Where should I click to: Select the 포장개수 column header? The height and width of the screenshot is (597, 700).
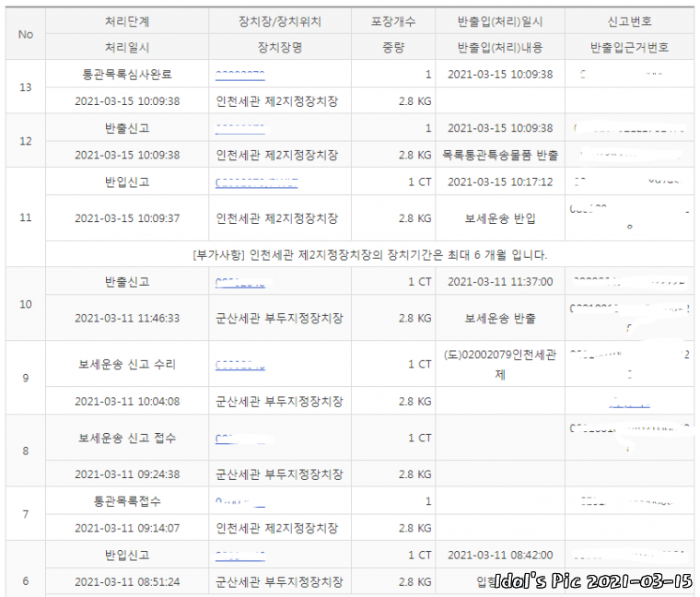[393, 20]
